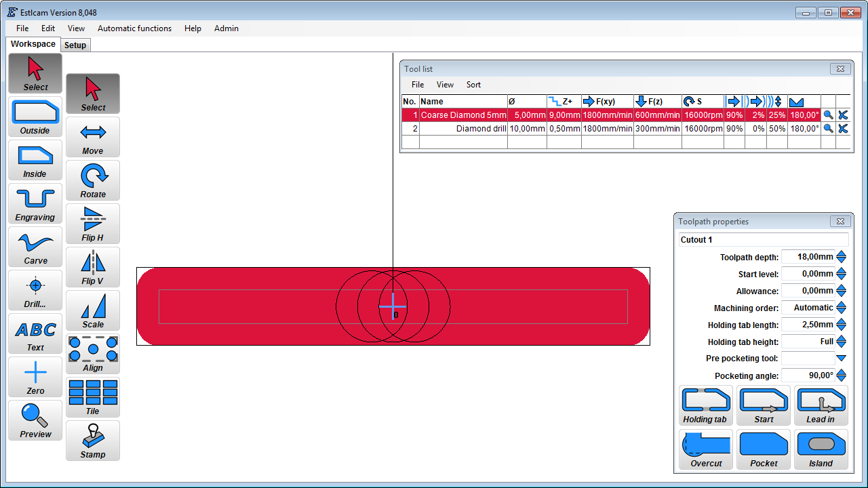Click the Select tool in the main left column

[35, 73]
